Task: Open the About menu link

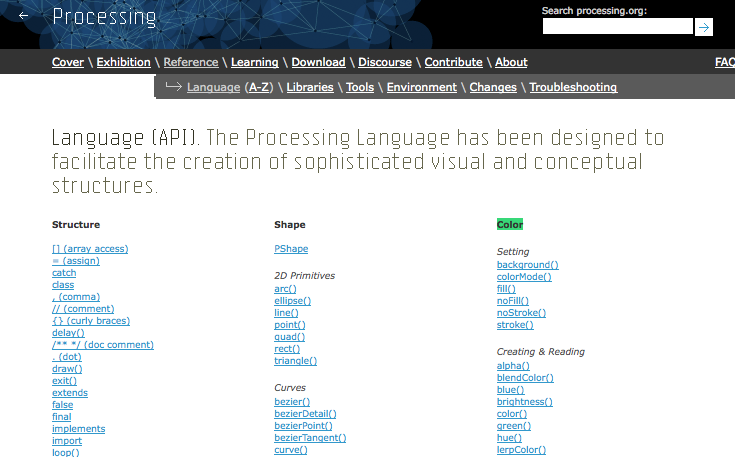Action: pos(511,62)
